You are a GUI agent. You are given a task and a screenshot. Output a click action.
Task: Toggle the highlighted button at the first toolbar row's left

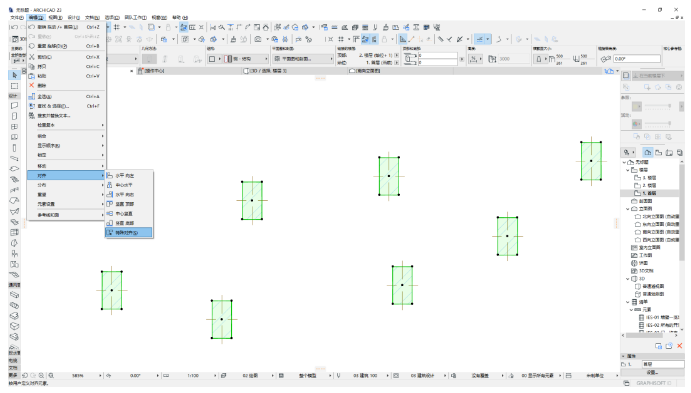[184, 27]
